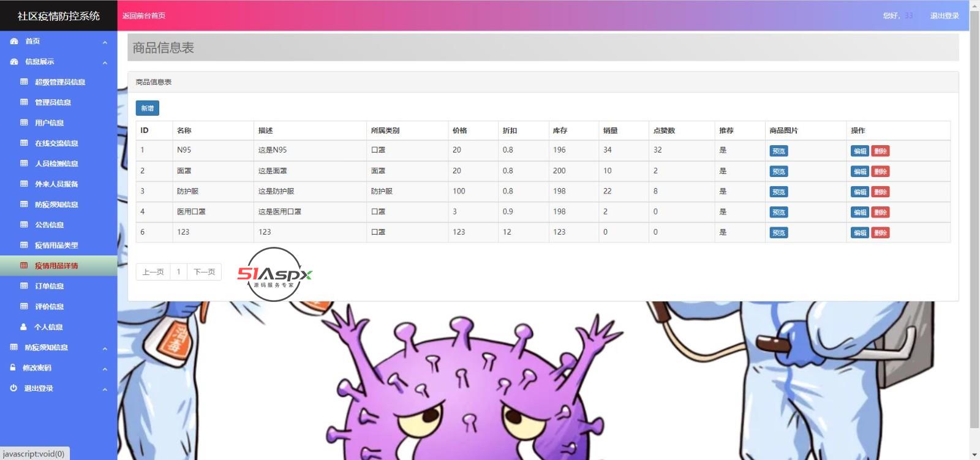Click the table icon beside 管理员信息
Image resolution: width=980 pixels, height=460 pixels.
click(24, 102)
